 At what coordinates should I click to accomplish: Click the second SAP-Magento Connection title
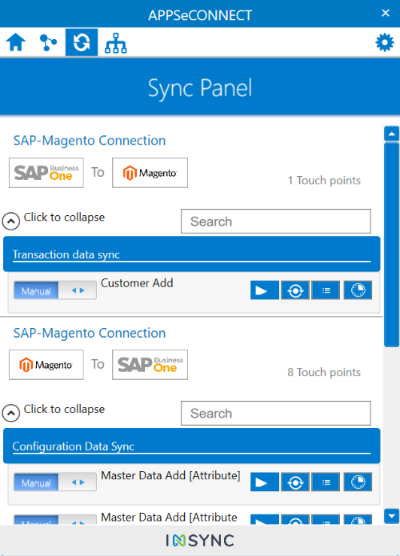coord(89,333)
